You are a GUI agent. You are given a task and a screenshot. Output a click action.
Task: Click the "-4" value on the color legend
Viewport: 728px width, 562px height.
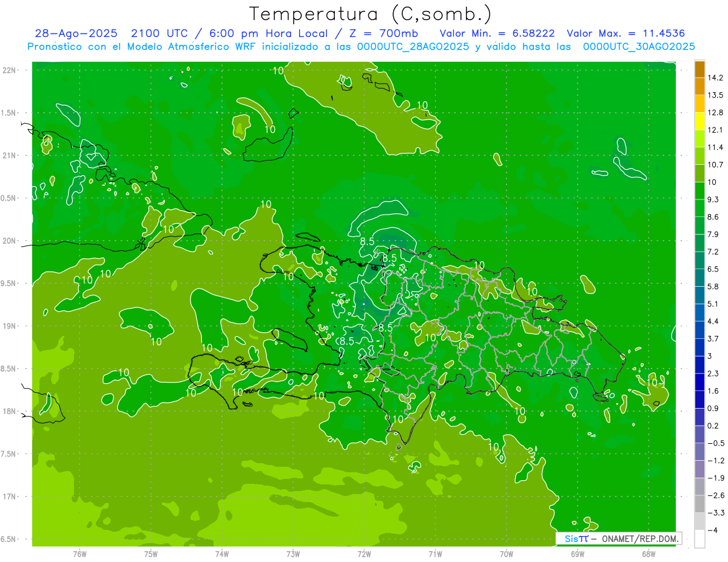tap(713, 530)
